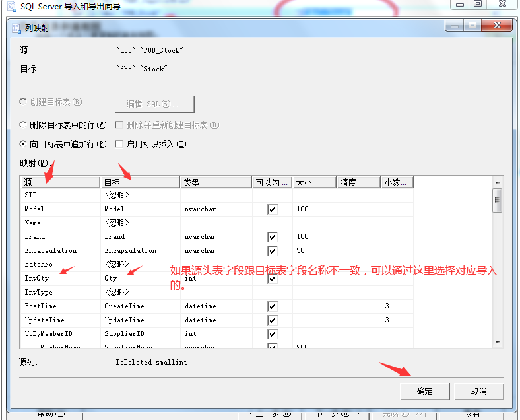This screenshot has width=520, height=420.
Task: Toggle nullable checkbox in Encapsulation row
Action: tap(273, 251)
